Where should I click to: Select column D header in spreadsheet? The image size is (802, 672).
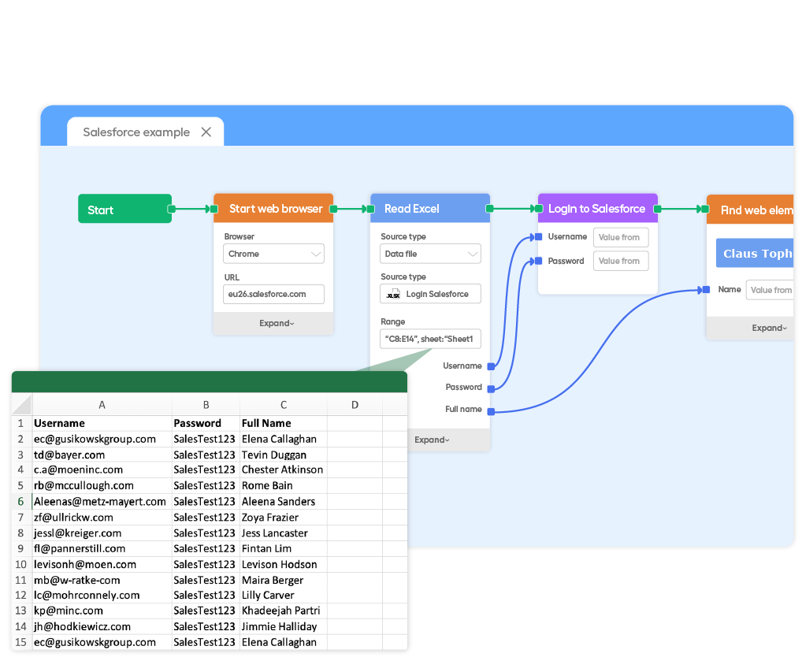click(x=355, y=404)
